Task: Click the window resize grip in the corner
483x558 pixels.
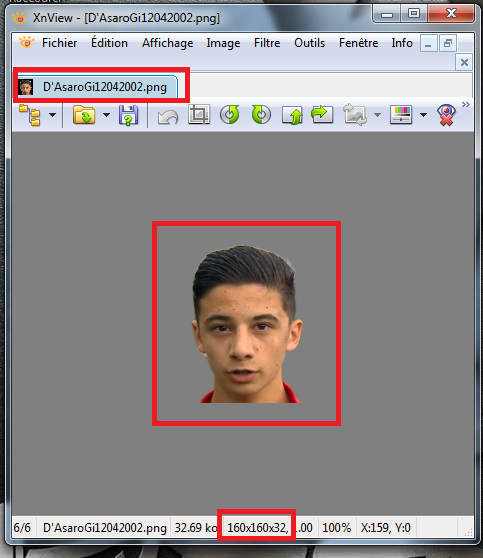Action: [x=468, y=532]
